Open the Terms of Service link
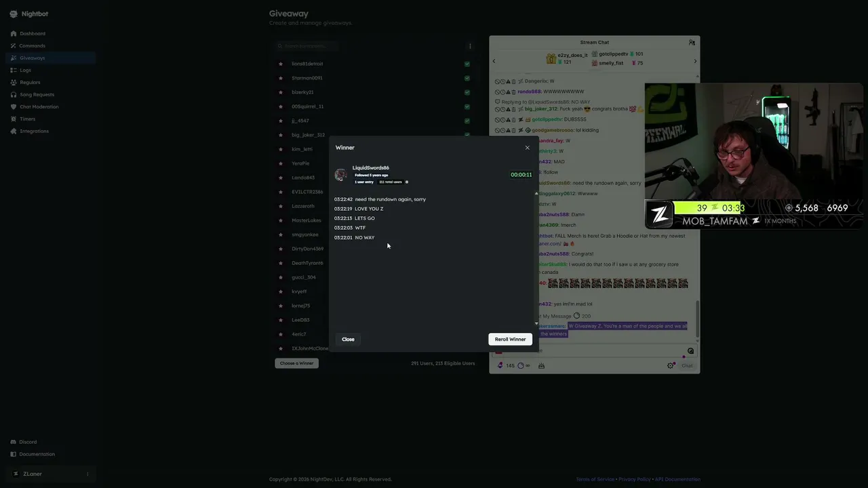The image size is (868, 488). [x=595, y=479]
